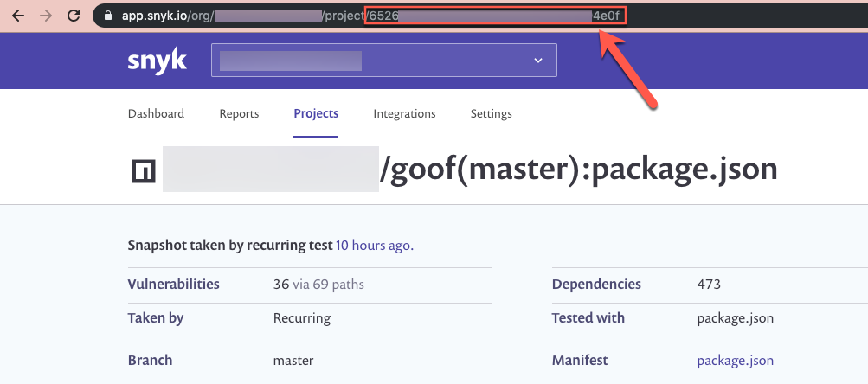Image resolution: width=868 pixels, height=384 pixels.
Task: Open the package.json Manifest link
Action: tap(735, 361)
